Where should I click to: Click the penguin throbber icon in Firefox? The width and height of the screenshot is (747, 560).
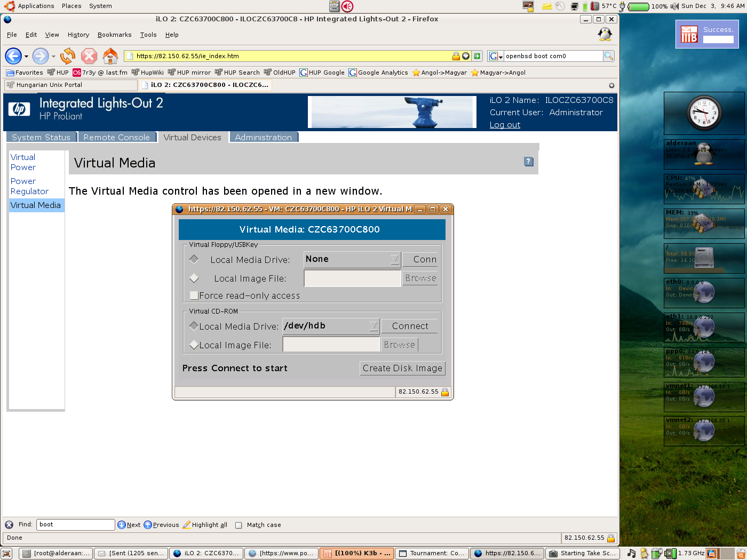click(605, 35)
